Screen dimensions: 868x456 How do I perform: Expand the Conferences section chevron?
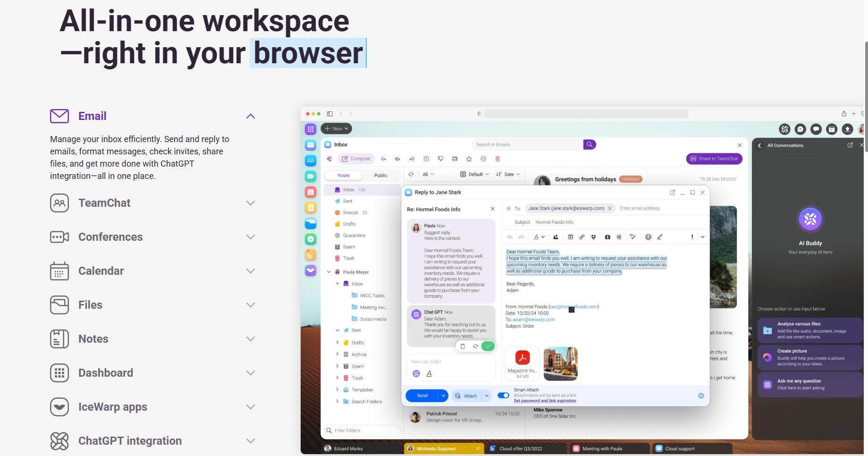251,237
